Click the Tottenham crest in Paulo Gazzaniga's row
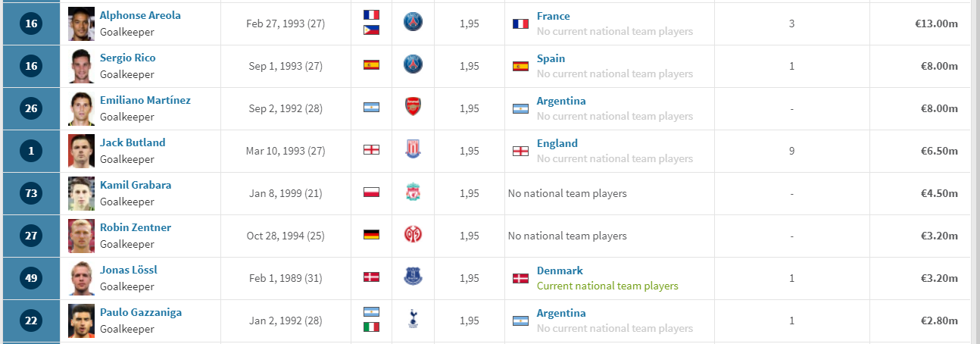The image size is (980, 344). point(413,320)
